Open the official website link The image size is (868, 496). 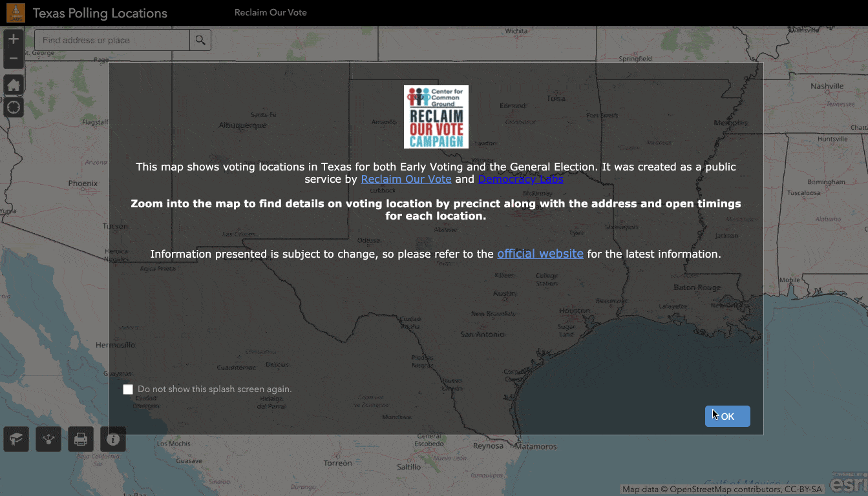[540, 254]
